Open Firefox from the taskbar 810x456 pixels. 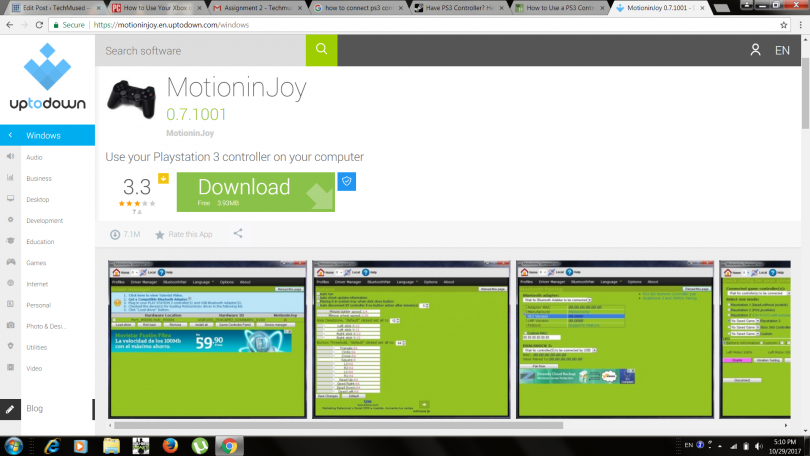(x=169, y=445)
